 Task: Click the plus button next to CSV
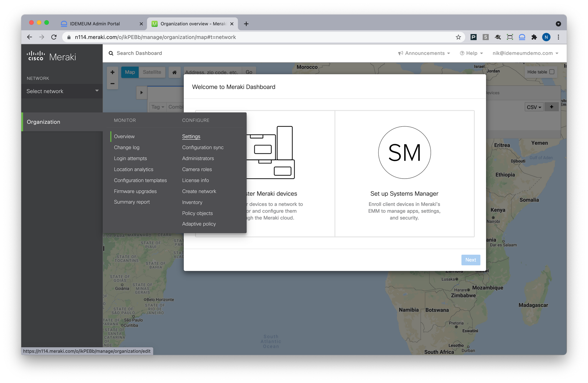coord(552,107)
